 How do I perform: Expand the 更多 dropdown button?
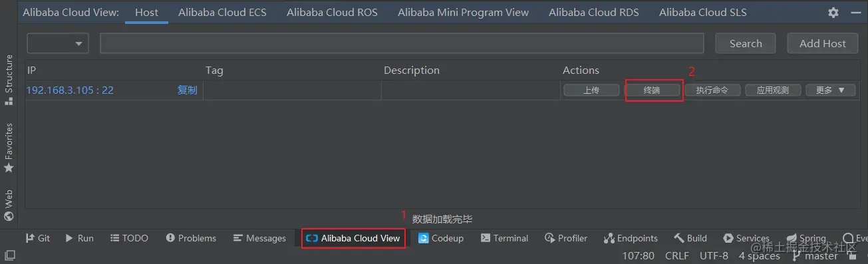830,90
